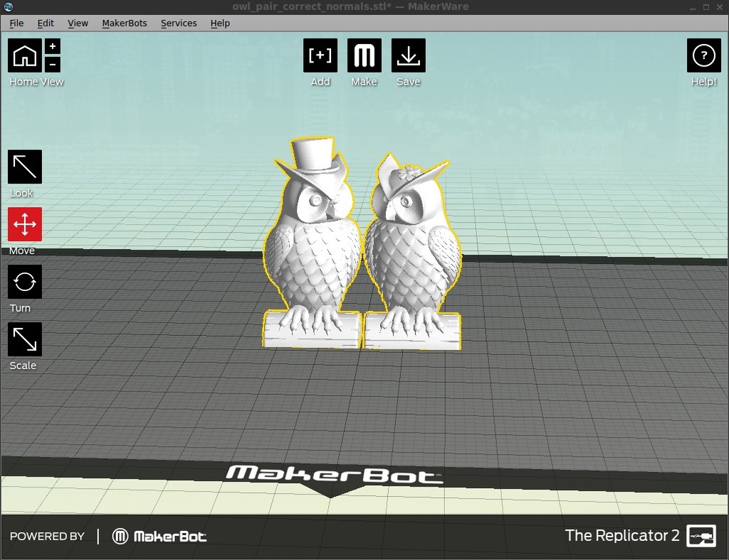Image resolution: width=729 pixels, height=560 pixels.
Task: Open the View menu
Action: (x=78, y=23)
